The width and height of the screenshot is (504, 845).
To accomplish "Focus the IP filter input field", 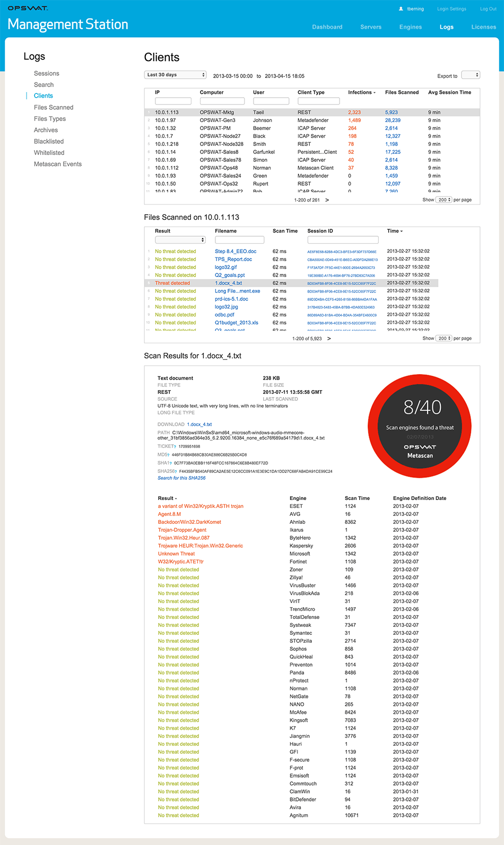I will coord(173,101).
